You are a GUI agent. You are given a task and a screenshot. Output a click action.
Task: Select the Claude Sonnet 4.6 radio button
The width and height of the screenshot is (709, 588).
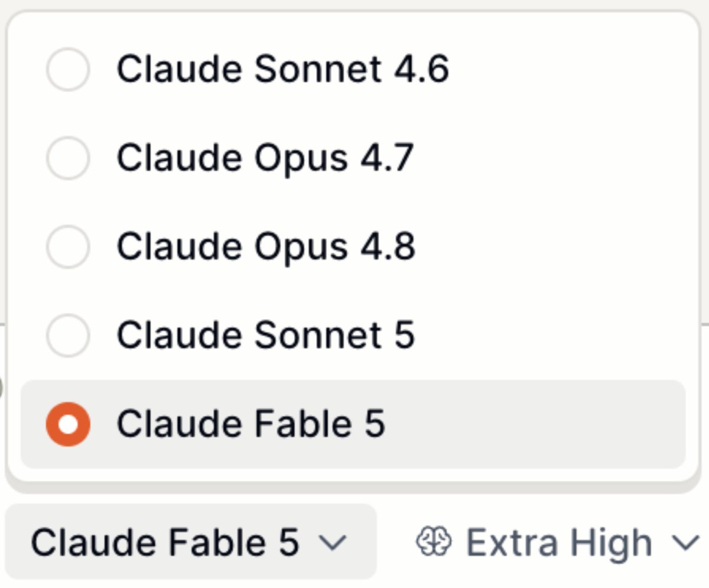coord(68,69)
